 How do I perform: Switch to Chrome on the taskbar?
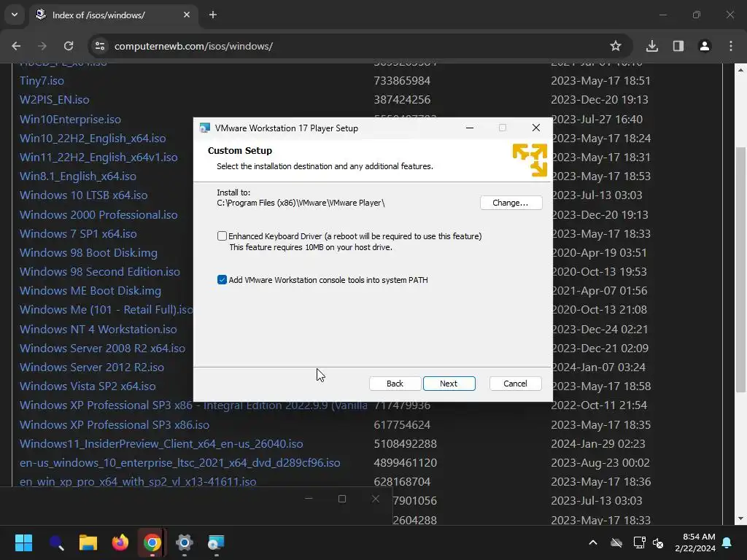click(152, 542)
